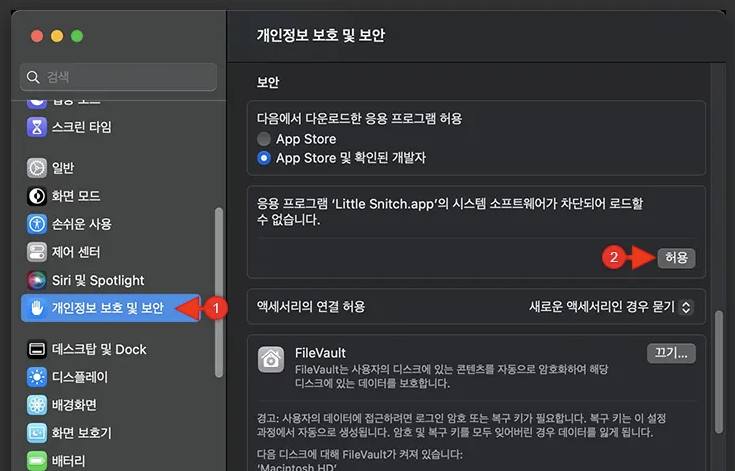Open 일반 settings pane
Screen dimensions: 735x471
tap(111, 168)
